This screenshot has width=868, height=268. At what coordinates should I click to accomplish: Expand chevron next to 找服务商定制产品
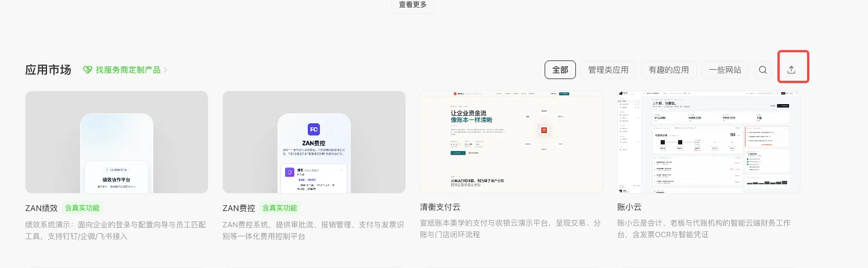tap(165, 70)
